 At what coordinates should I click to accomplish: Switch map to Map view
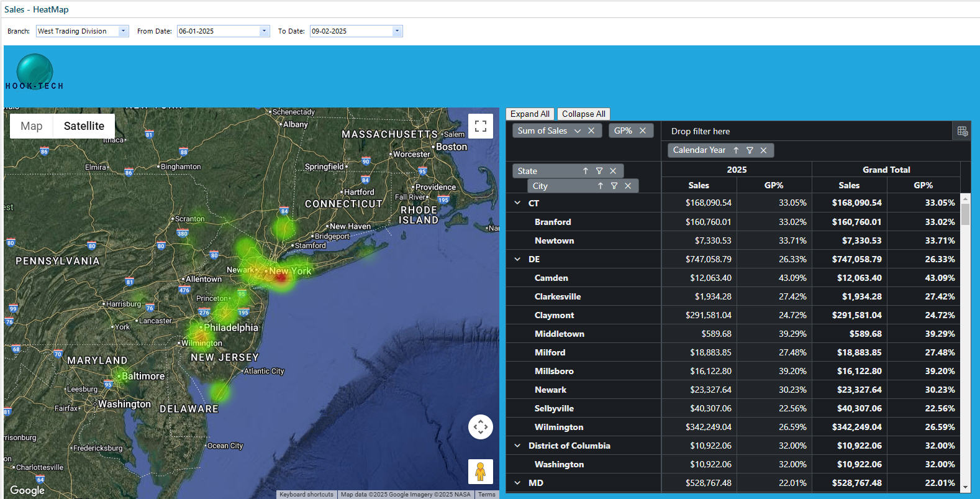[32, 126]
